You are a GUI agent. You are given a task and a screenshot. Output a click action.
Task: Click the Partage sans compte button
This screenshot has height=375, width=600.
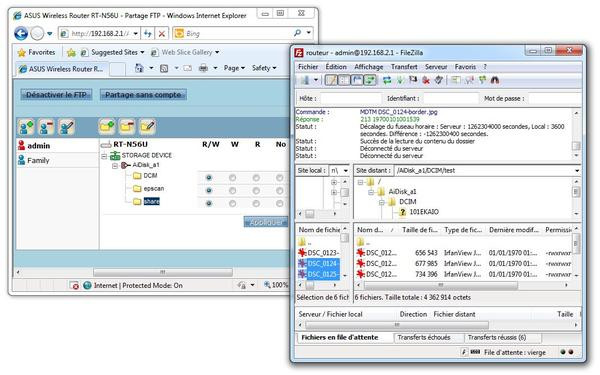143,95
